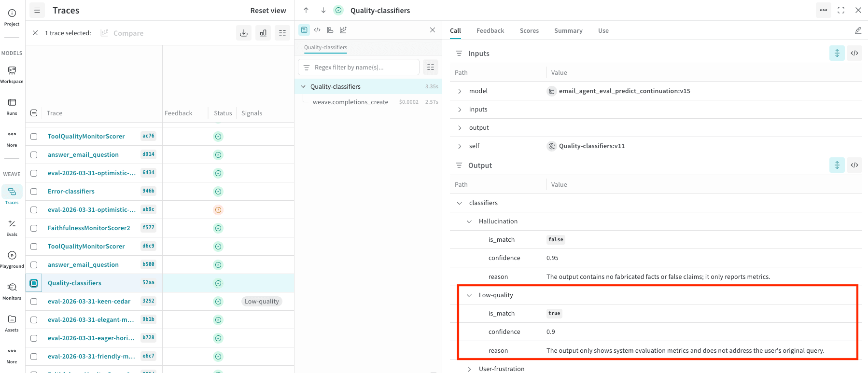The image size is (868, 373).
Task: Click Reset view
Action: point(268,11)
